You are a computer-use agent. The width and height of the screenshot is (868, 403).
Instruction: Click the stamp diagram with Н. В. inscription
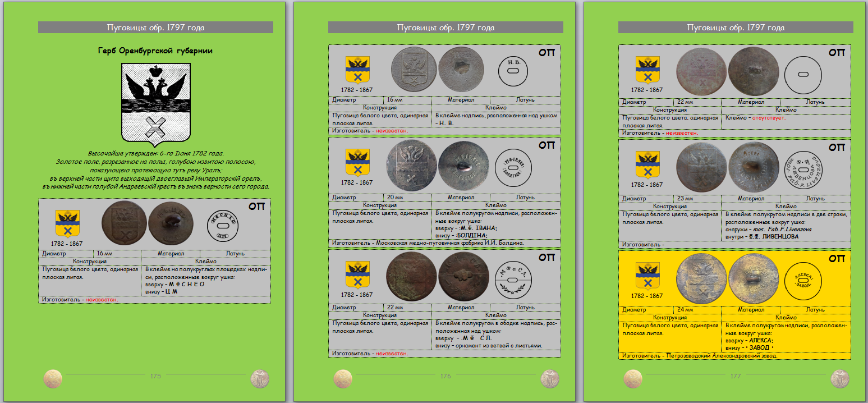512,72
